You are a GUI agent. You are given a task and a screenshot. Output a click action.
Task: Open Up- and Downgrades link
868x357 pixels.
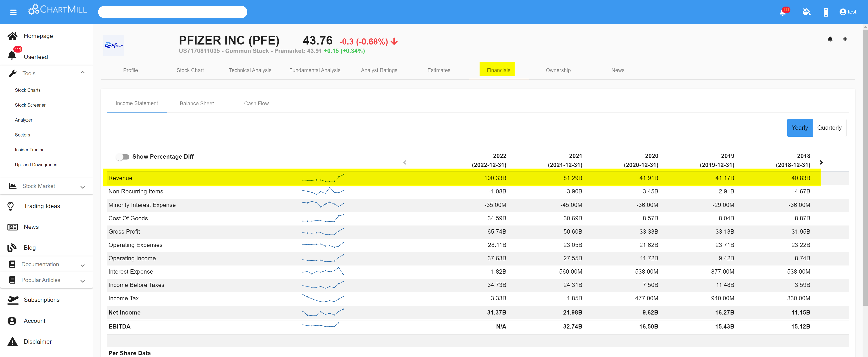click(36, 165)
